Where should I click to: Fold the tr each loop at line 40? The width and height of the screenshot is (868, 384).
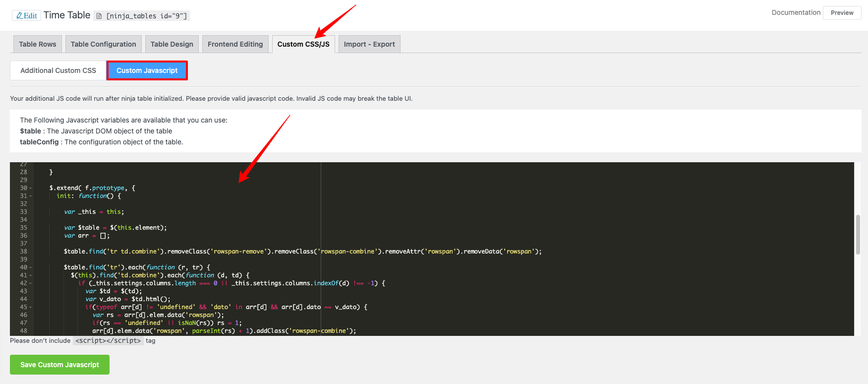pyautogui.click(x=31, y=268)
